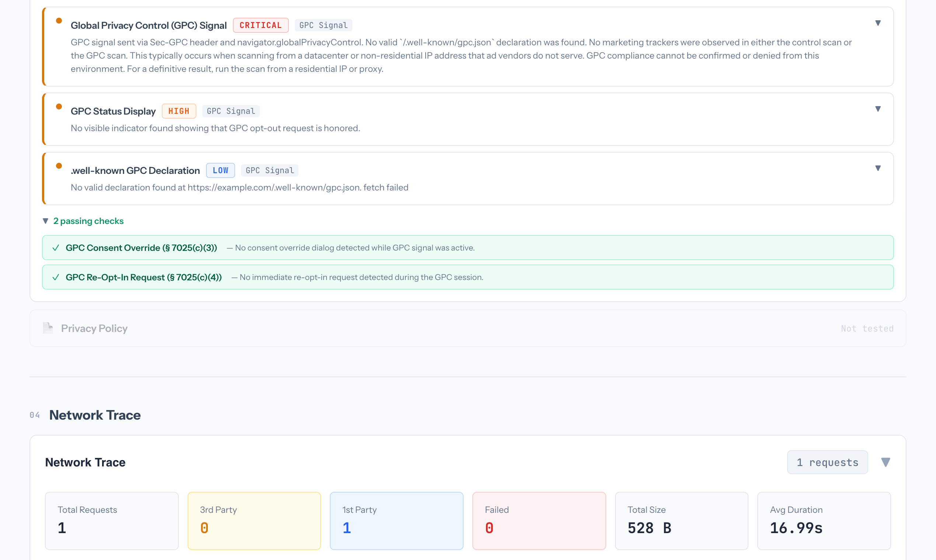Click the No visible indicator found description
936x560 pixels.
pos(216,128)
